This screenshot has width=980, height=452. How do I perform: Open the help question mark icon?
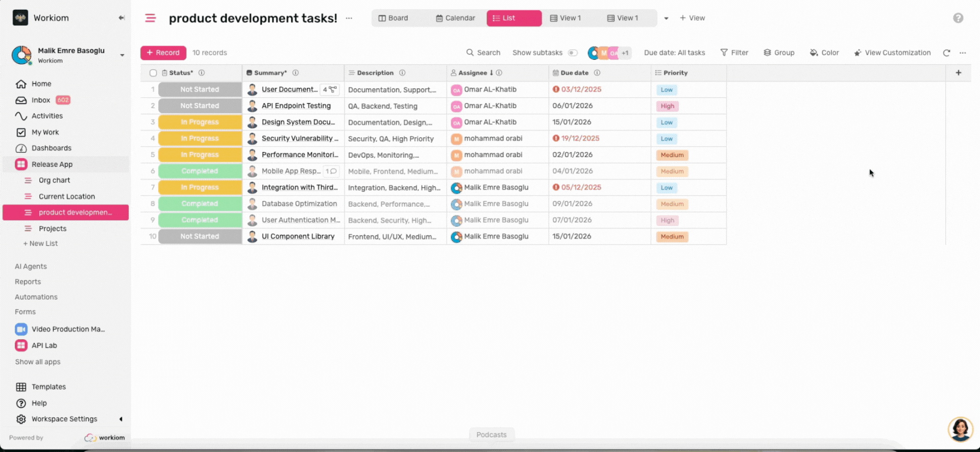pyautogui.click(x=958, y=18)
